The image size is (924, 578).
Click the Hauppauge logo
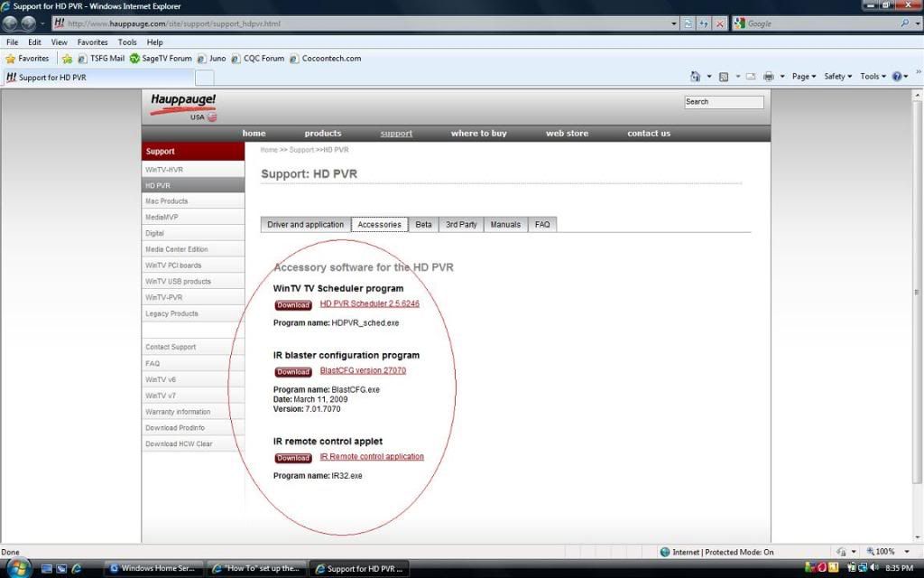(183, 107)
